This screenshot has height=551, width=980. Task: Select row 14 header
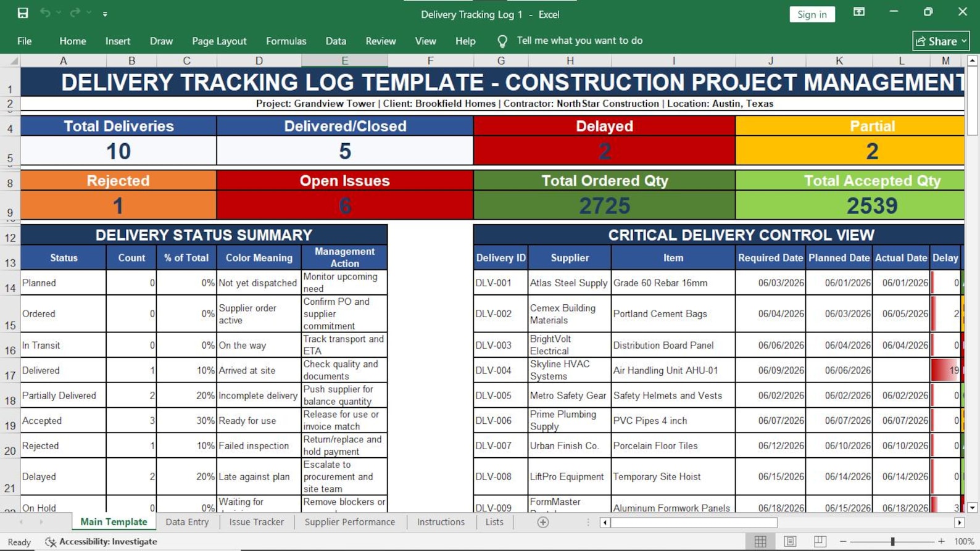(x=10, y=283)
